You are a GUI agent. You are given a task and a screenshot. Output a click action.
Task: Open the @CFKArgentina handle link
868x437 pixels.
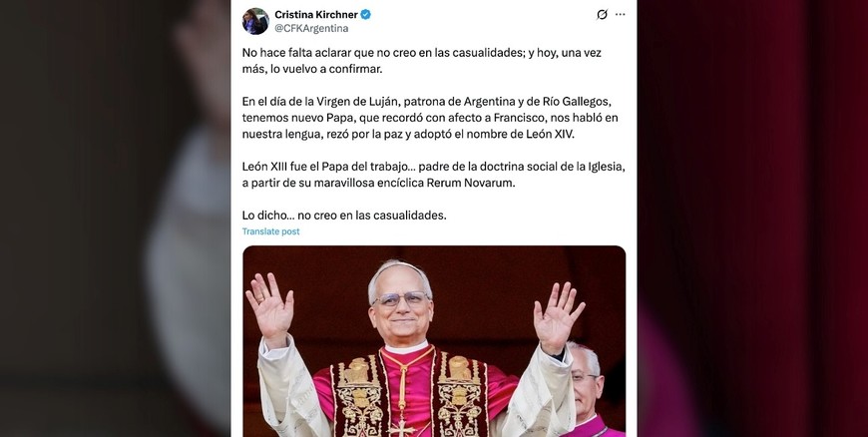click(311, 28)
